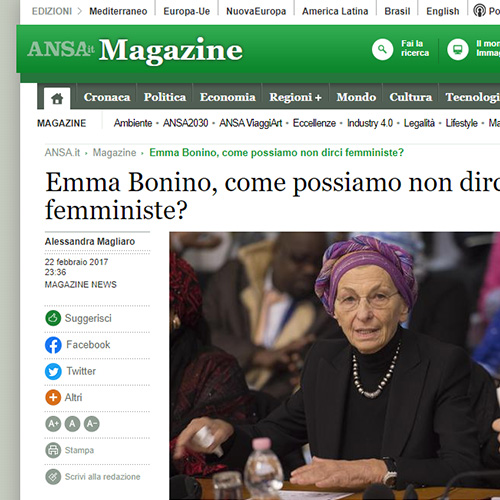The height and width of the screenshot is (500, 500).
Task: Open the Politica section tab
Action: click(x=165, y=97)
